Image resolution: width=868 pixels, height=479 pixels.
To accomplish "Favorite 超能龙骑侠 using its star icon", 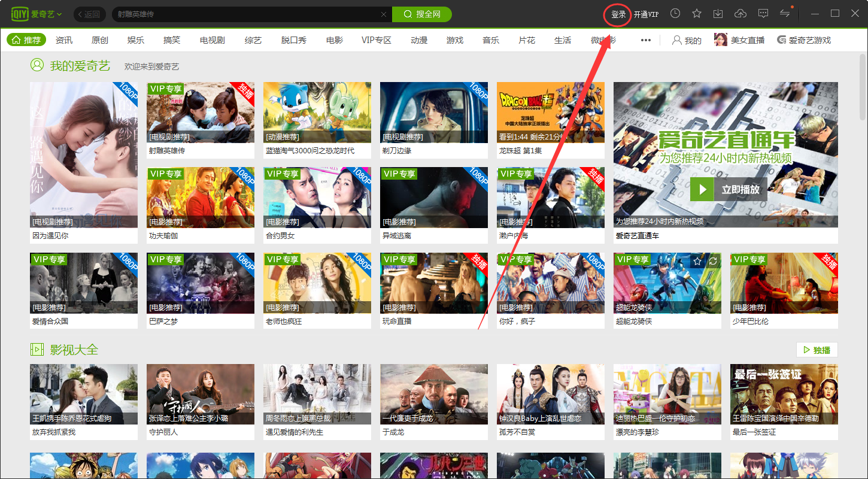I will pos(697,262).
